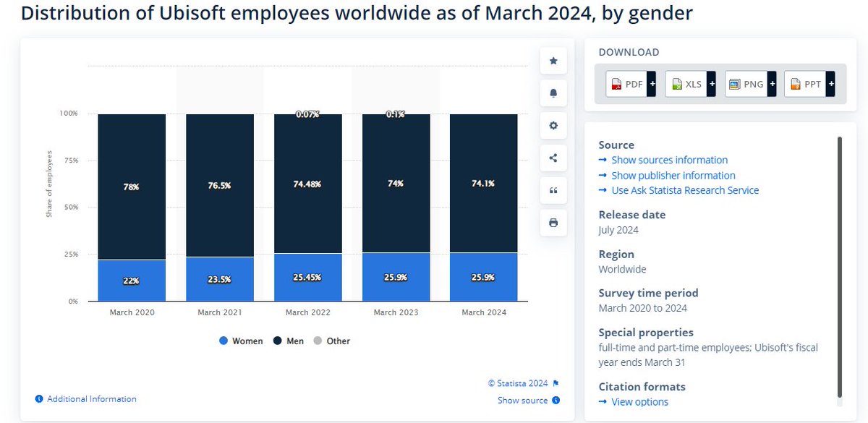Click the 74% label in March 2023
The image size is (868, 423).
pos(396,184)
